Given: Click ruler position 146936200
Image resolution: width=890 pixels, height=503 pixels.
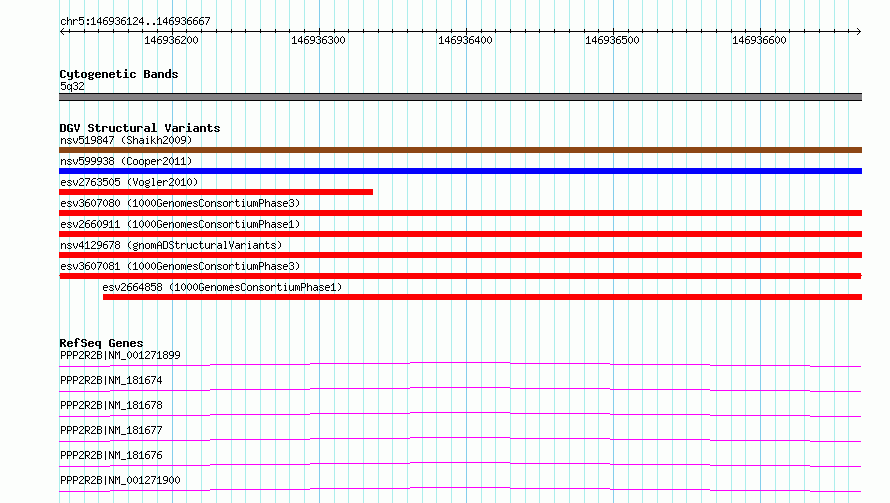Looking at the screenshot, I should click(x=171, y=40).
